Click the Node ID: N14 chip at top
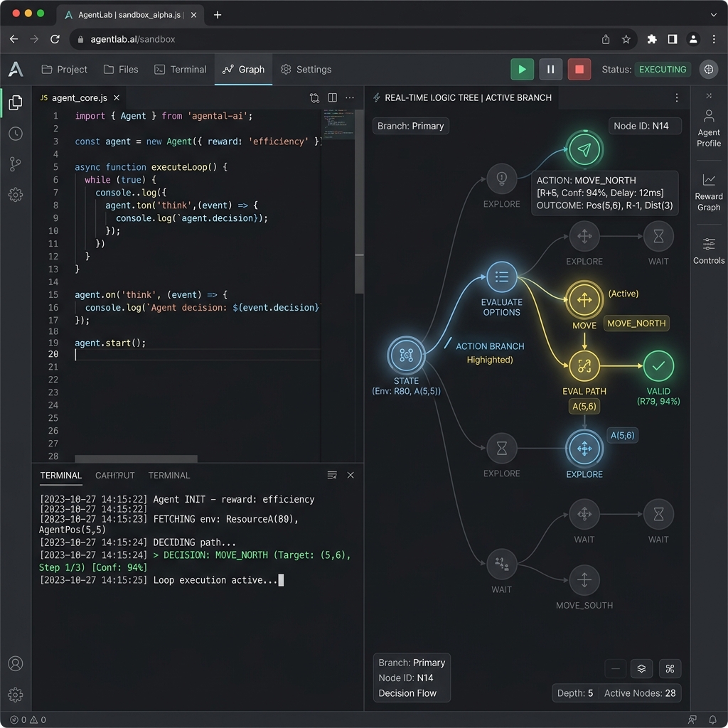This screenshot has width=728, height=728. (645, 126)
